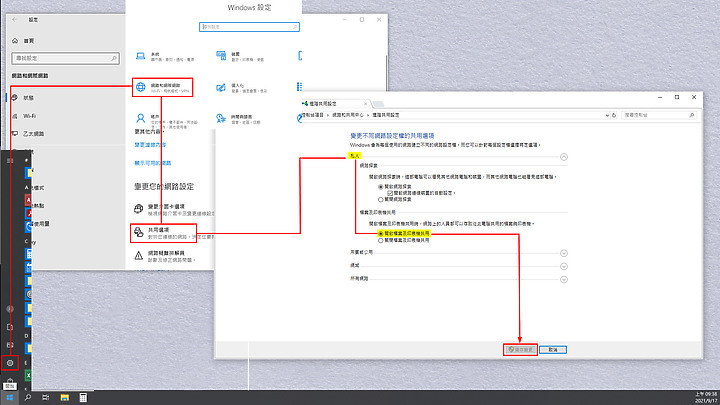Click 取消 Cancel button
720x405 pixels.
tap(553, 350)
